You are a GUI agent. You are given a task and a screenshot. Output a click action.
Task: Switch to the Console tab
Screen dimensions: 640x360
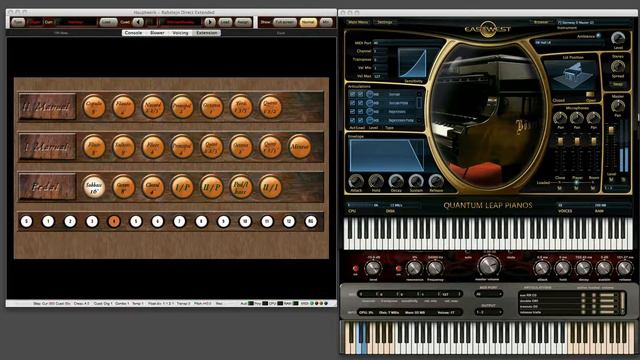pos(133,33)
